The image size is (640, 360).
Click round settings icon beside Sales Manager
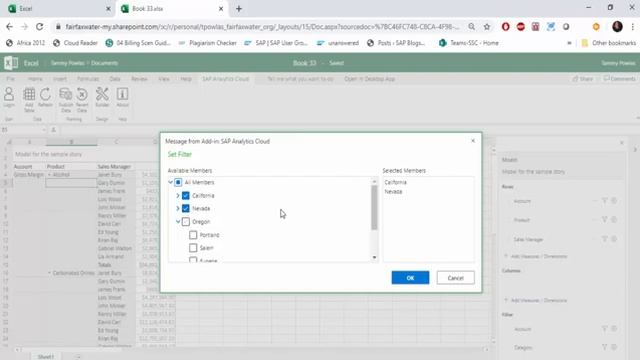pyautogui.click(x=614, y=239)
